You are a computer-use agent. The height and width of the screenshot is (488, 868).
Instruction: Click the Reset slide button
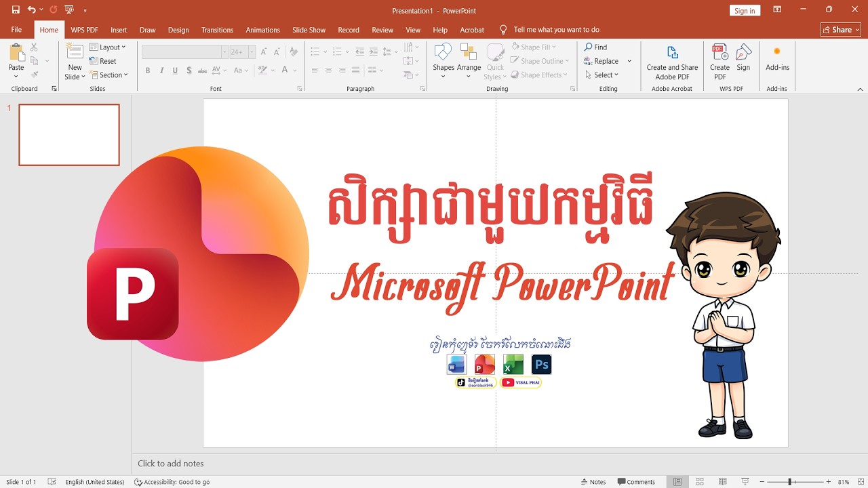pos(103,61)
